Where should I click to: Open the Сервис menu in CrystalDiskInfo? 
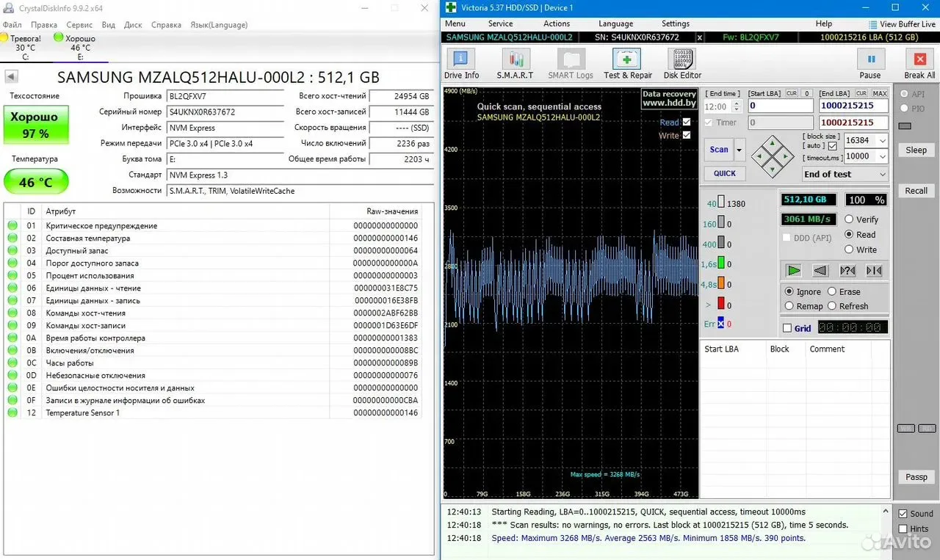(79, 25)
